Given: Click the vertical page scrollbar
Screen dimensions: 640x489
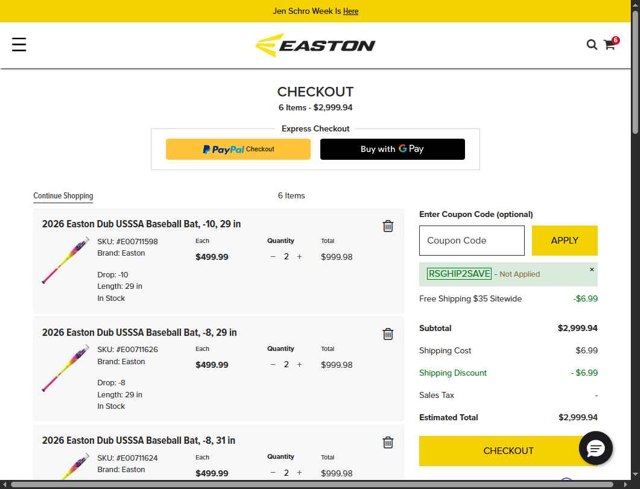Looking at the screenshot, I should pos(636,73).
